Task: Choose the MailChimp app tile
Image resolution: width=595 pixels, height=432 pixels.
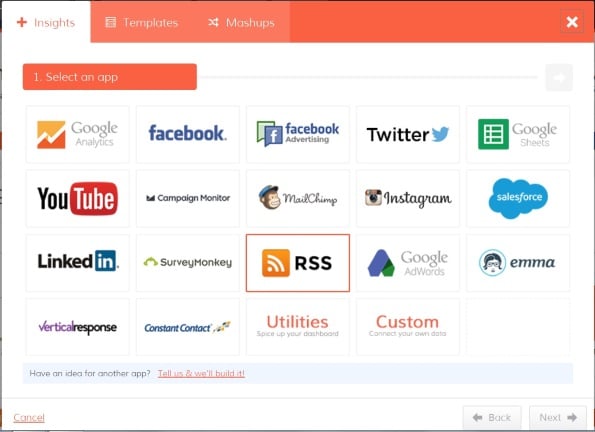Action: 298,199
